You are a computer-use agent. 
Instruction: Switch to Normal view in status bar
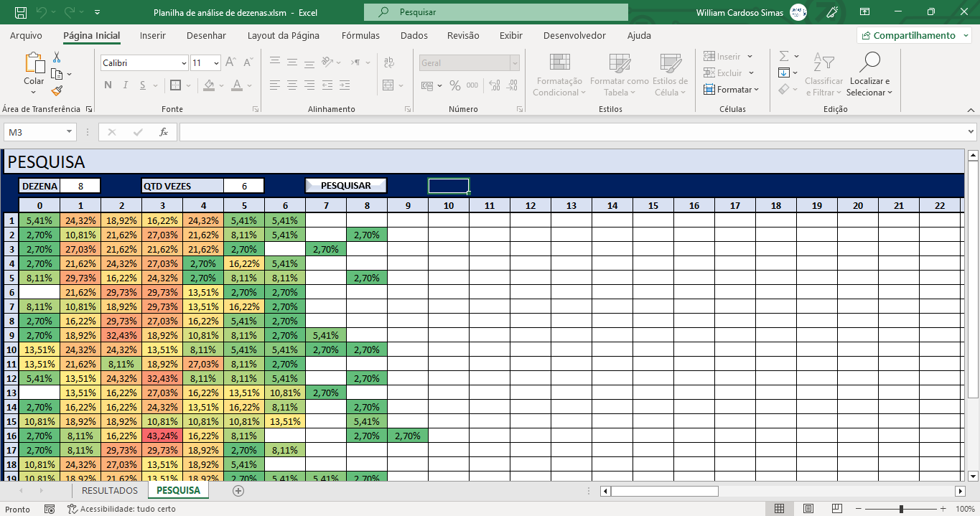click(x=779, y=509)
